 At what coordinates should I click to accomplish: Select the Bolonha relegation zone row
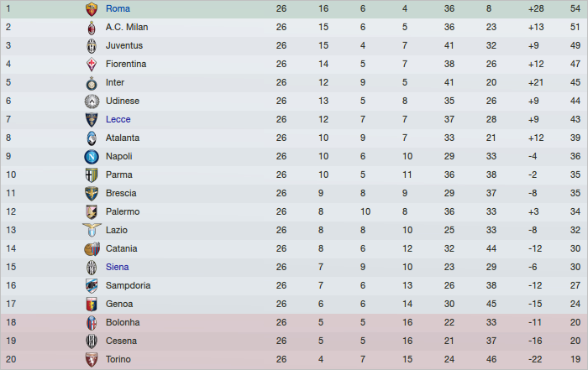(x=294, y=322)
